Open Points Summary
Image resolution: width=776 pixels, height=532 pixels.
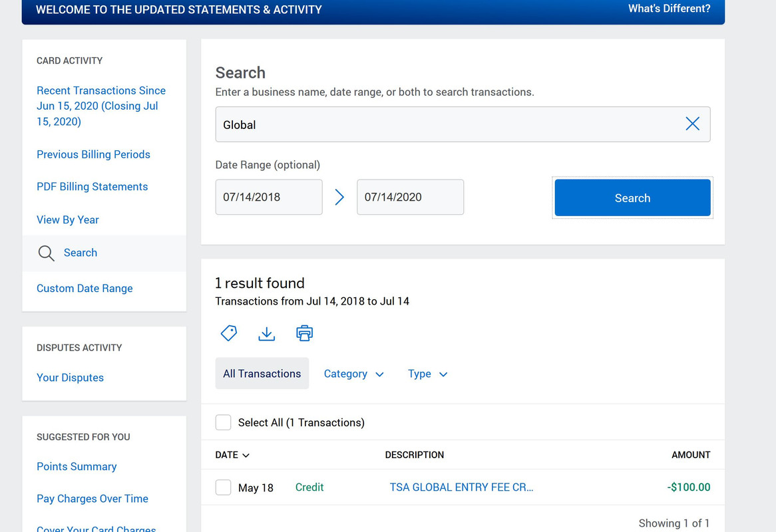point(77,467)
